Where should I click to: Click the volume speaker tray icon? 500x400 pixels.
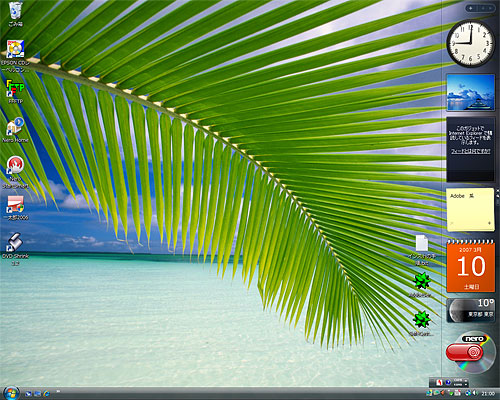click(x=474, y=393)
